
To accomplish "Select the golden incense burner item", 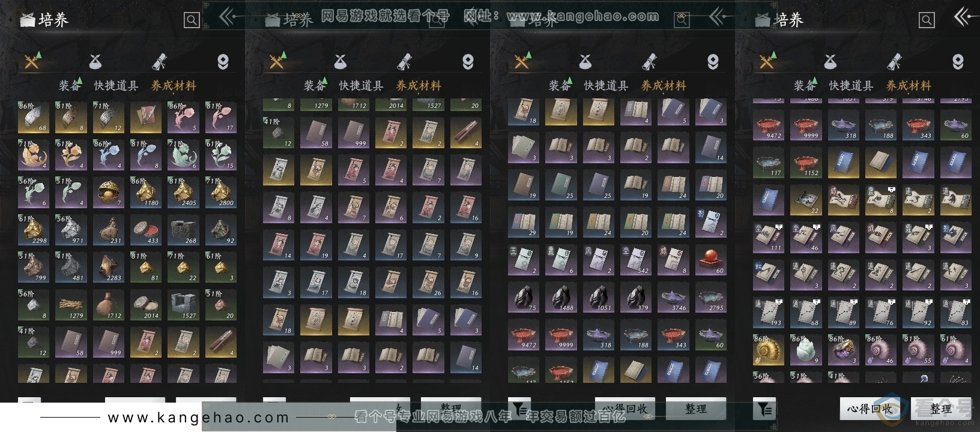I will point(108,192).
